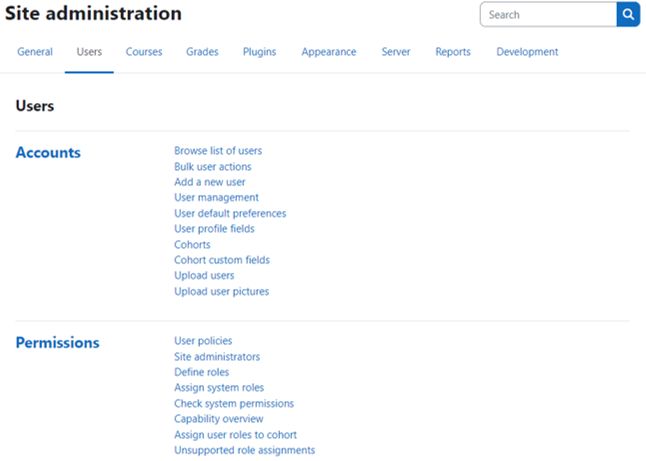
Task: Click the Cohorts link
Action: [192, 245]
